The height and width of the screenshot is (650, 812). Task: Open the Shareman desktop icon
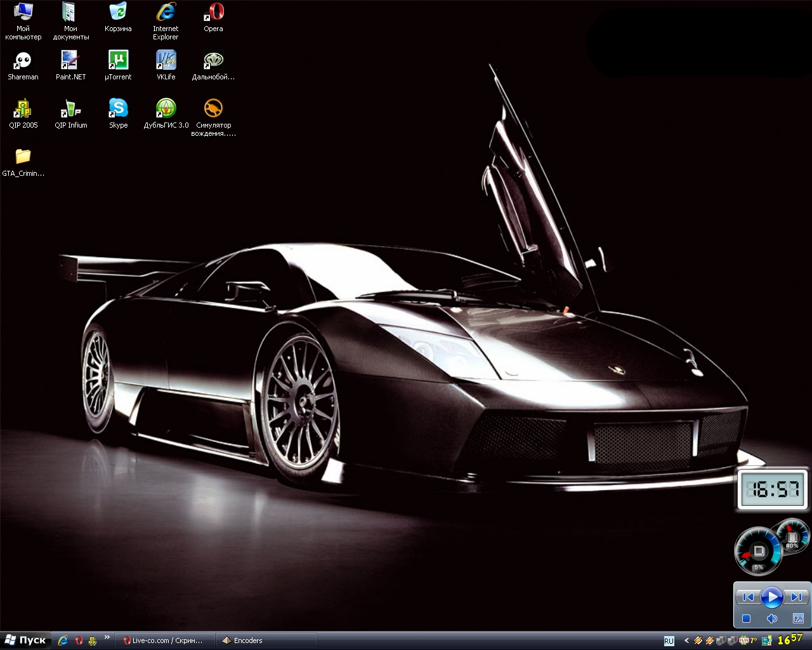(23, 61)
